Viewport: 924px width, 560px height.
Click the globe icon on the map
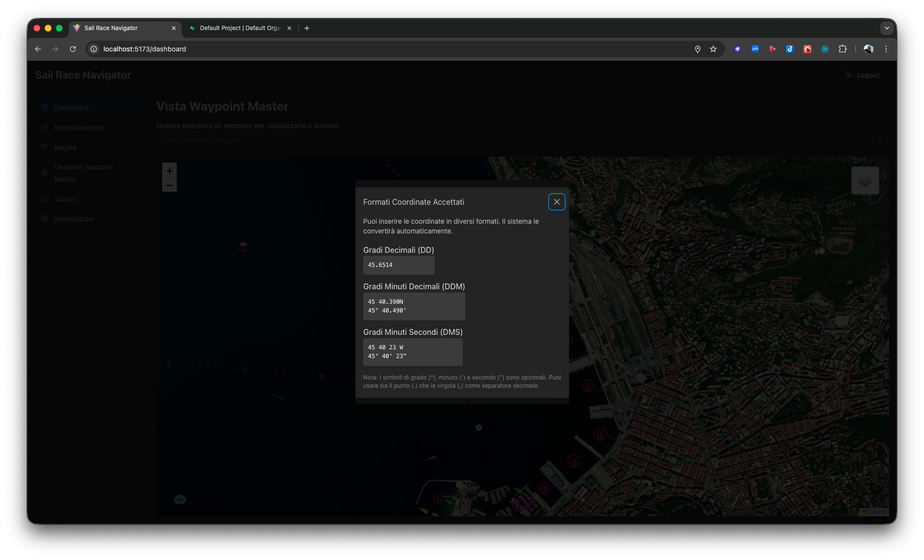[180, 499]
